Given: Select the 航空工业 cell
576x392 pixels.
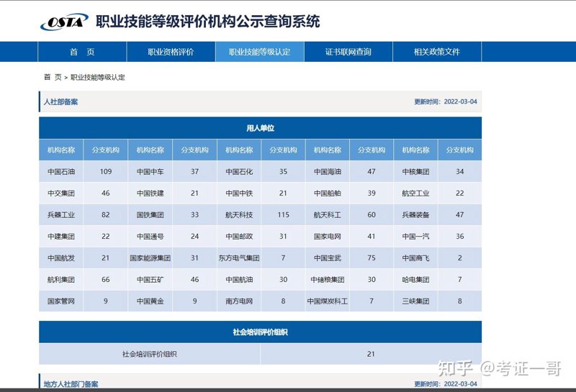Looking at the screenshot, I should click(x=415, y=193).
